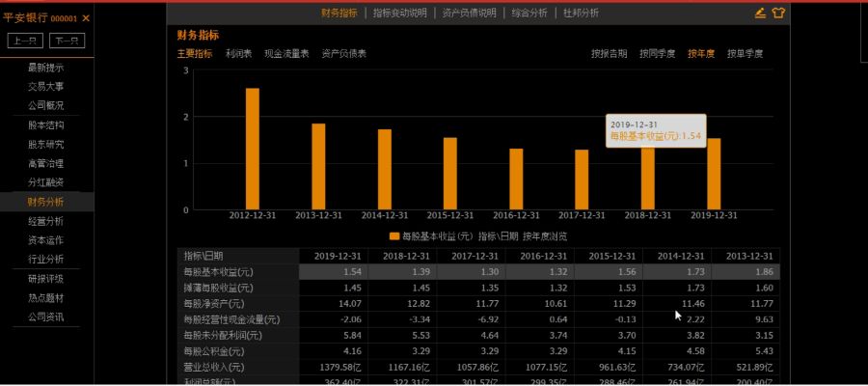Open 指标变动说明 in the top menu
868x386 pixels.
pyautogui.click(x=399, y=13)
